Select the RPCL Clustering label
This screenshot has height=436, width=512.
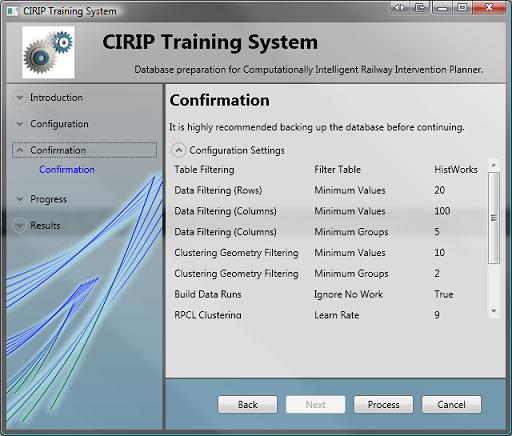coord(208,315)
